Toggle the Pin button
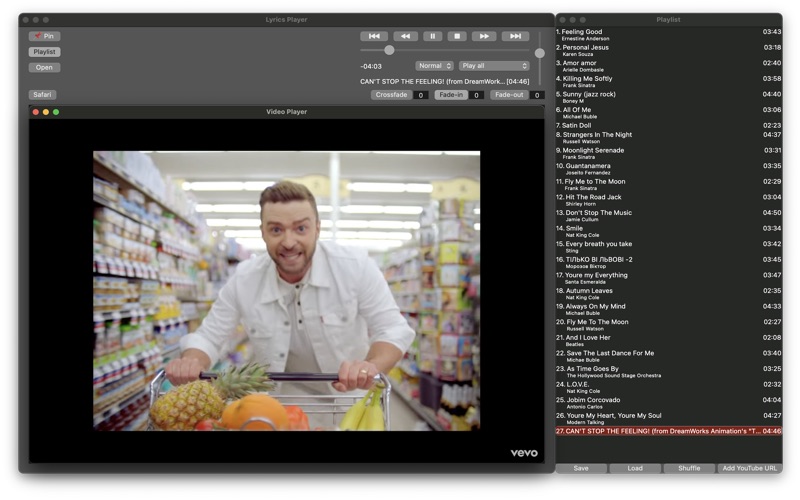The height and width of the screenshot is (500, 800). tap(44, 36)
